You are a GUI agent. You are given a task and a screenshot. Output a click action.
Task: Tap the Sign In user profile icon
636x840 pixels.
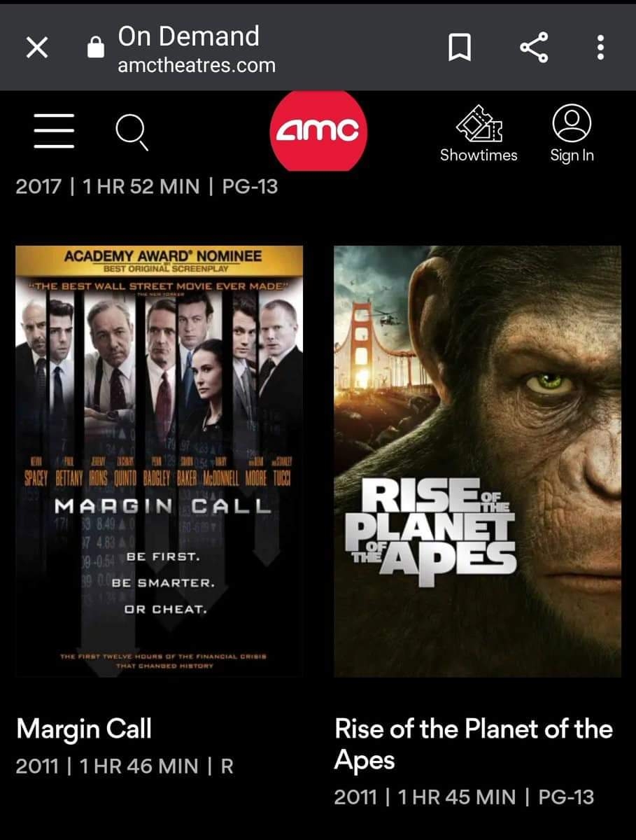click(x=572, y=123)
